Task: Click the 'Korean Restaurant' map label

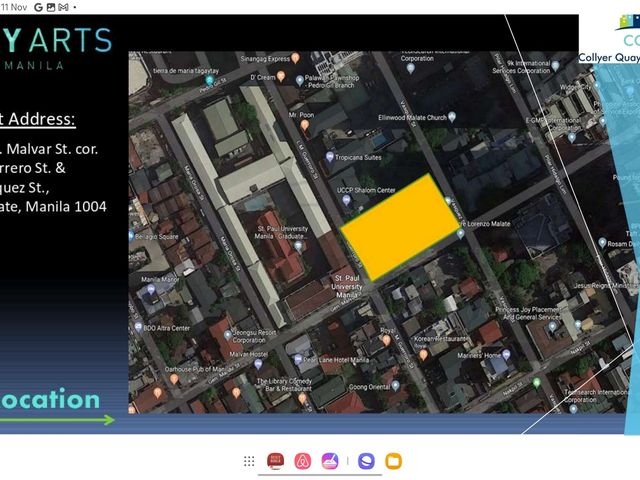Action: (x=441, y=339)
